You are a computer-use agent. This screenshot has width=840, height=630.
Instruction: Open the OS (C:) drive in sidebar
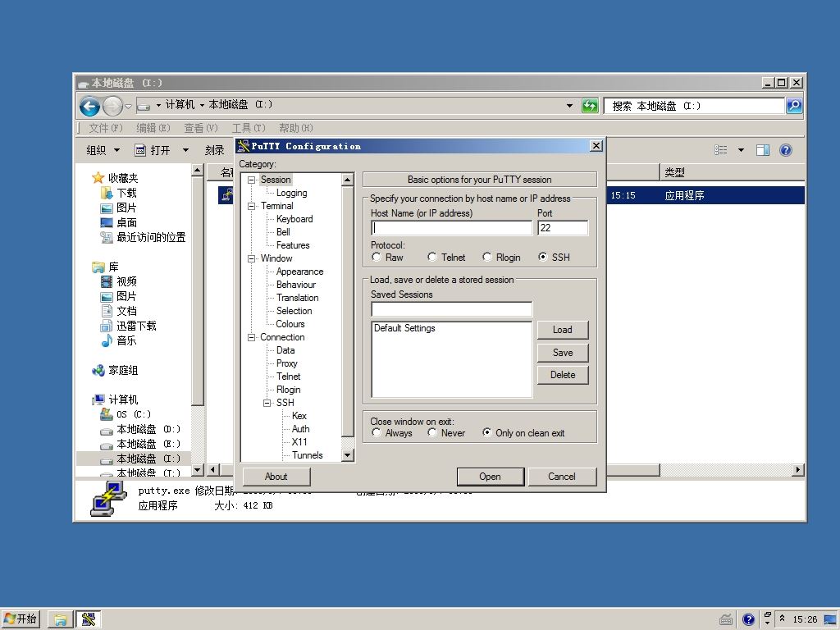(x=126, y=414)
